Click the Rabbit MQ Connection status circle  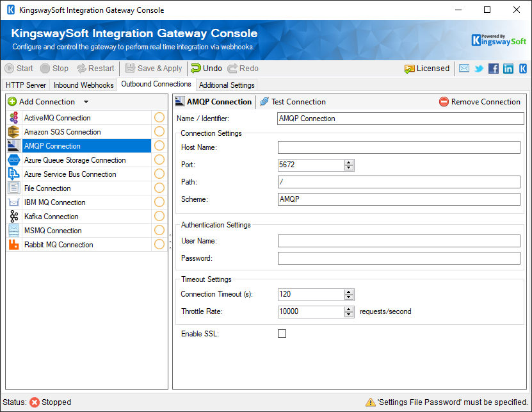(x=159, y=244)
